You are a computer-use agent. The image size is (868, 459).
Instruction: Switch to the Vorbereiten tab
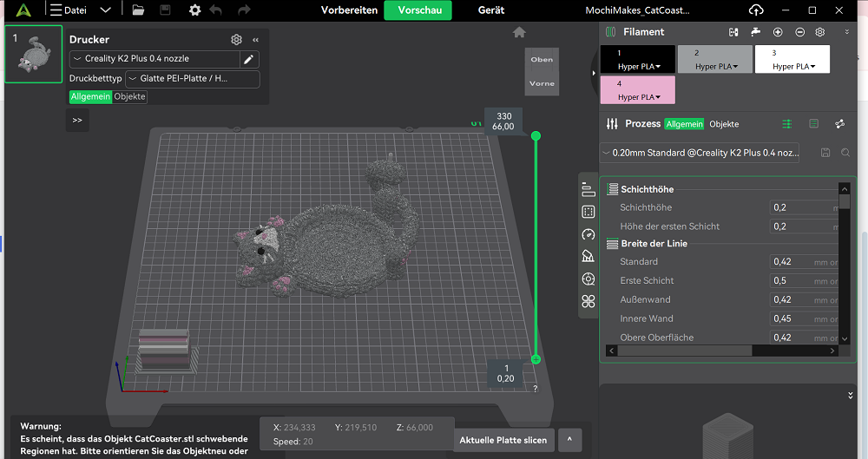click(349, 10)
